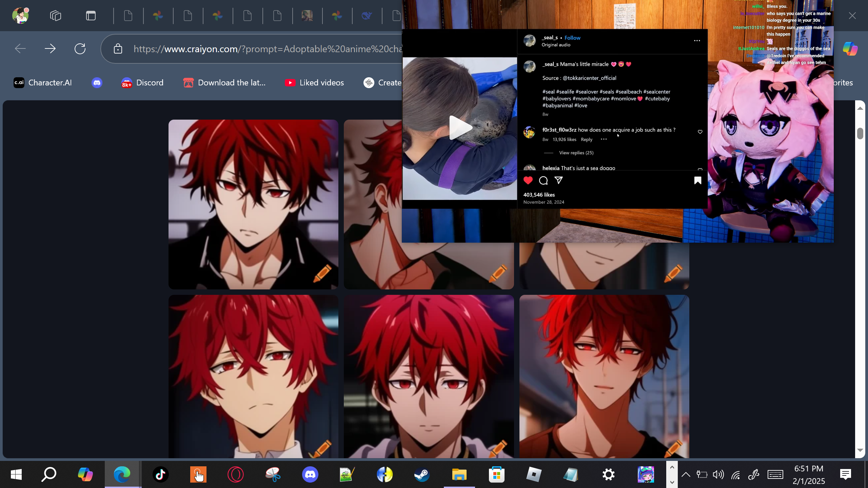
Task: Open the TikTok icon in the taskbar
Action: (160, 474)
